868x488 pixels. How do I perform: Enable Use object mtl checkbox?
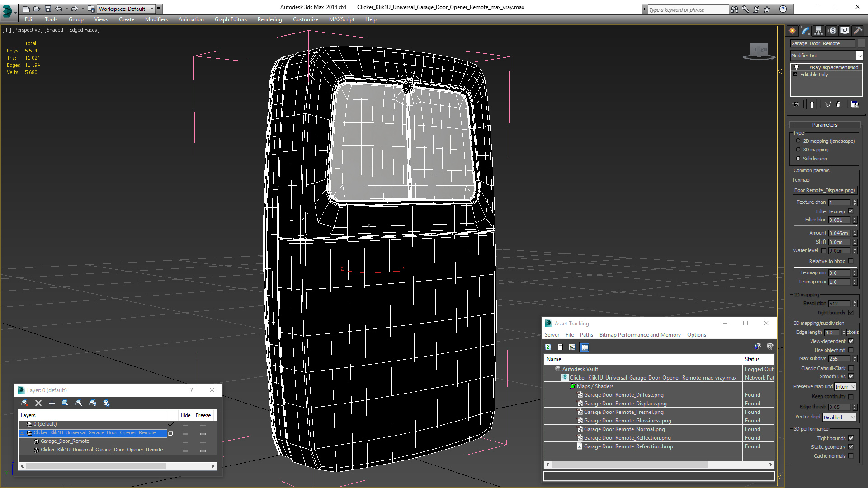click(851, 350)
